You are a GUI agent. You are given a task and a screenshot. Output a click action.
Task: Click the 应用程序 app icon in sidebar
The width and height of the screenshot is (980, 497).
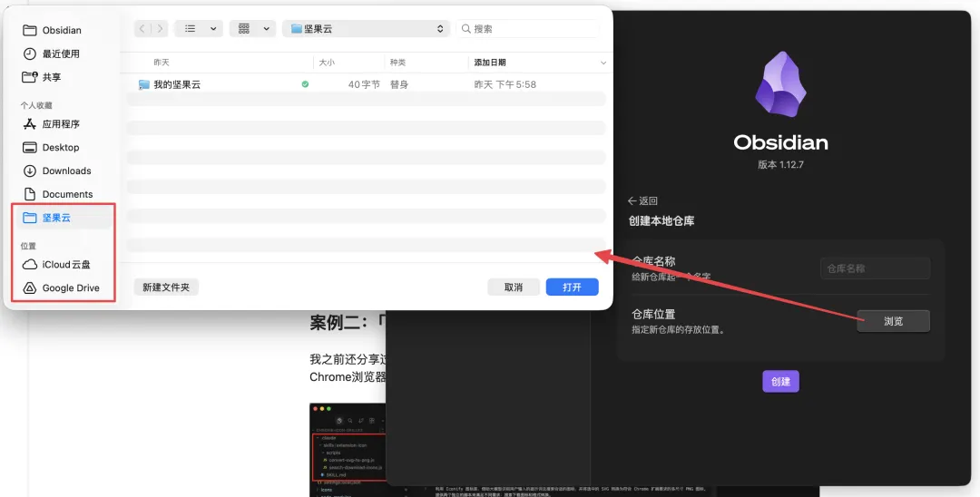pyautogui.click(x=29, y=123)
